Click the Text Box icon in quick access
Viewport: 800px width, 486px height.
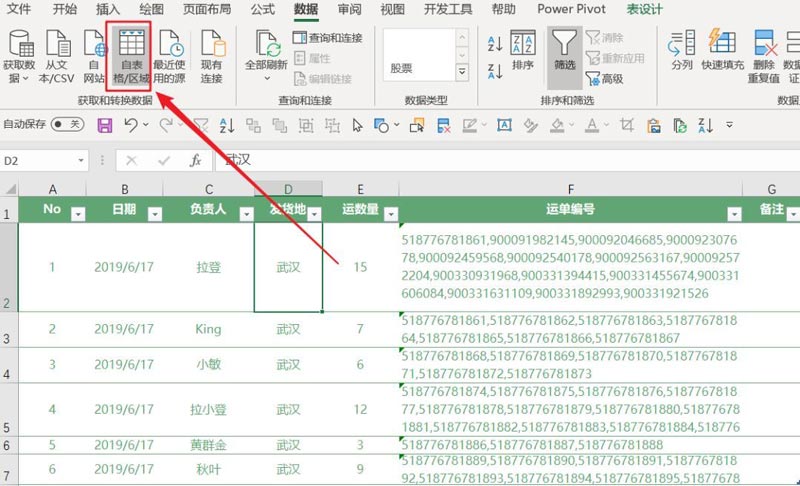(504, 125)
